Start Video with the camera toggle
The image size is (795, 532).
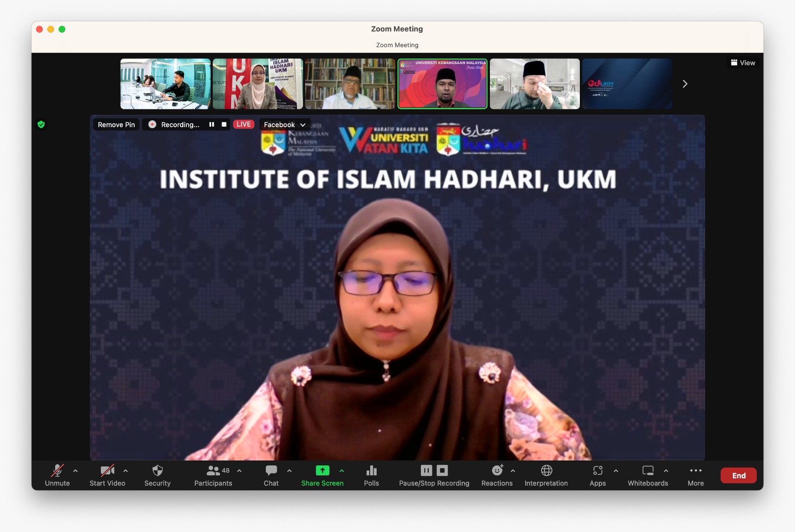point(107,471)
